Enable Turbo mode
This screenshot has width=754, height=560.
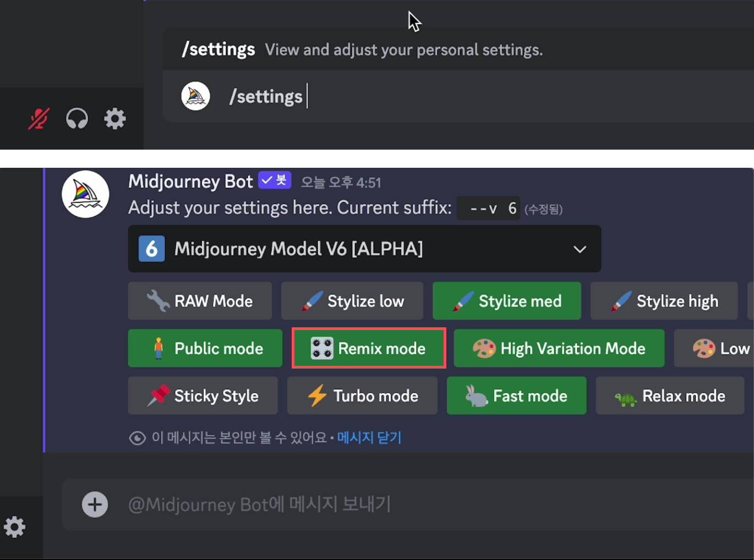point(362,396)
